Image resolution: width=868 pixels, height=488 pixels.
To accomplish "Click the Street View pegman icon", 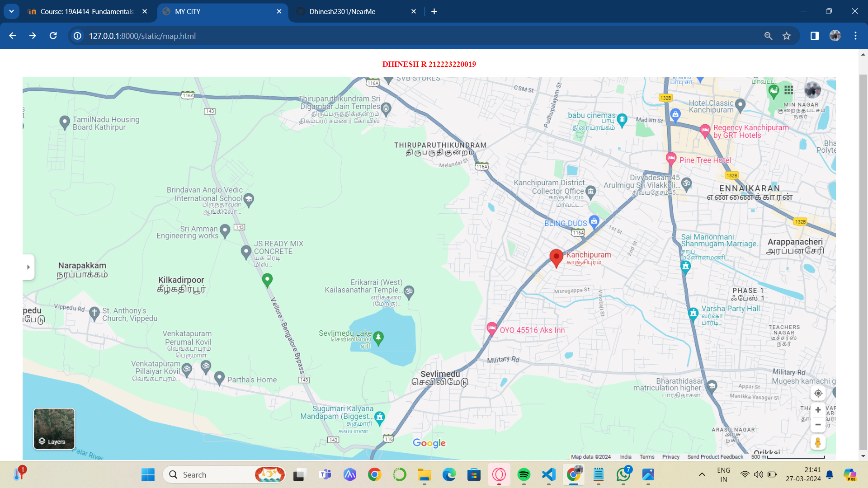I will 818,442.
